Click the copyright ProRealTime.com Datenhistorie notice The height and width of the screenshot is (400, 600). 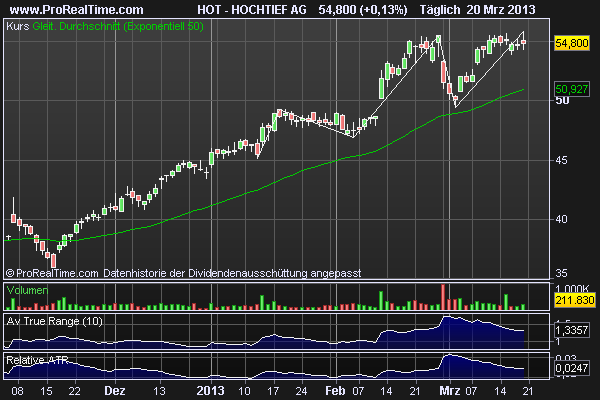(x=183, y=273)
